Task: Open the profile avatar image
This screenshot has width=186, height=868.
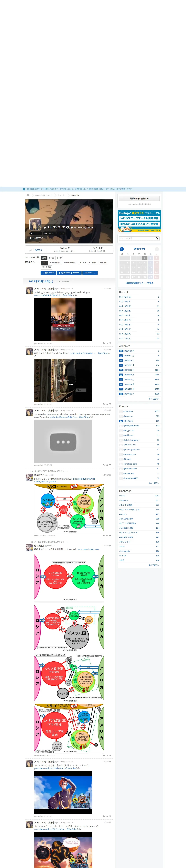Action: coord(35,224)
